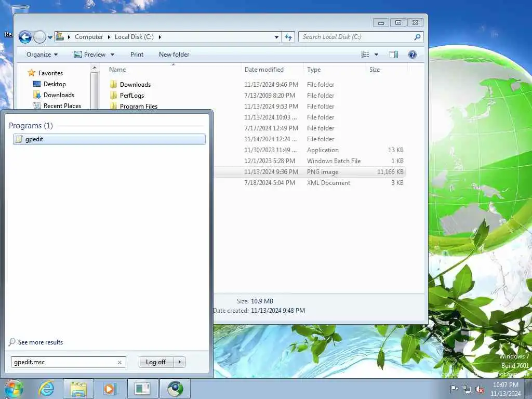Screen dimensions: 532x399
Task: Sort by the Size column header
Action: coord(375,70)
